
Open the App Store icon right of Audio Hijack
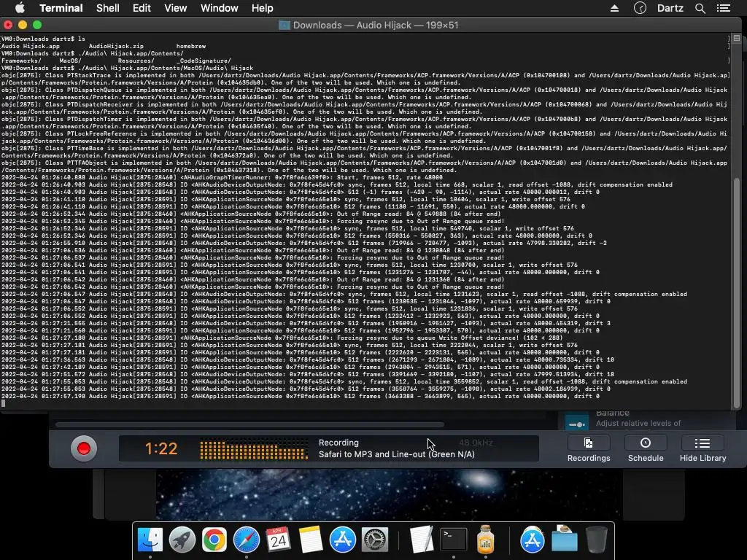pyautogui.click(x=532, y=540)
